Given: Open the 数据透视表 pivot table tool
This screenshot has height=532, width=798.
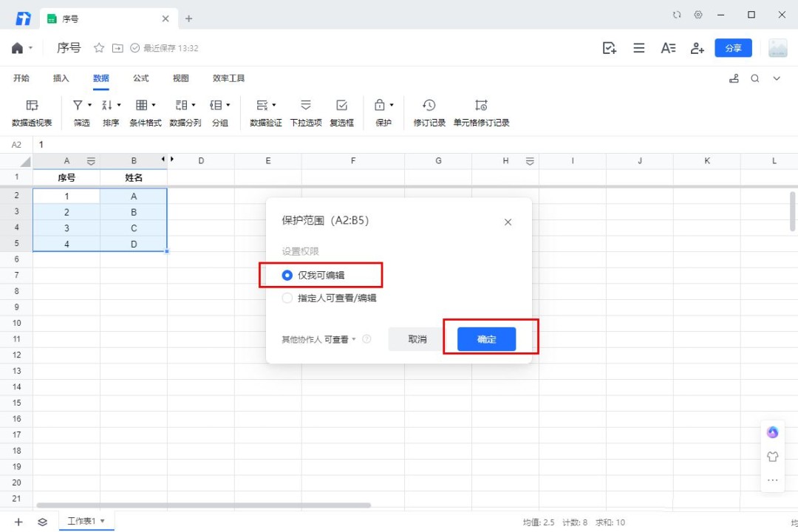Looking at the screenshot, I should tap(32, 112).
